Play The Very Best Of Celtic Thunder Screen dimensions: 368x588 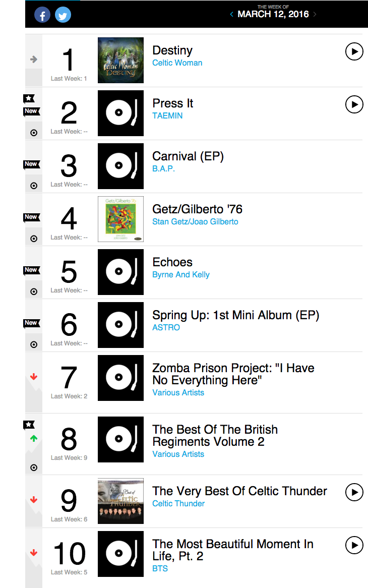pyautogui.click(x=354, y=492)
